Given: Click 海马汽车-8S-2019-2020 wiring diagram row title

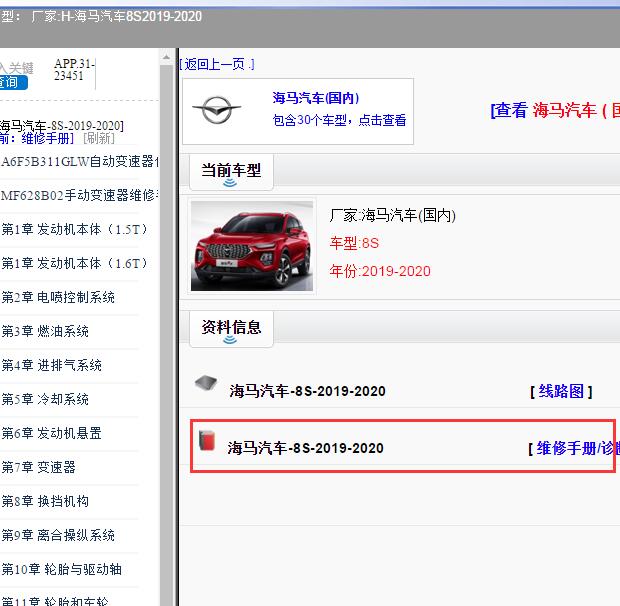Looking at the screenshot, I should tap(307, 391).
